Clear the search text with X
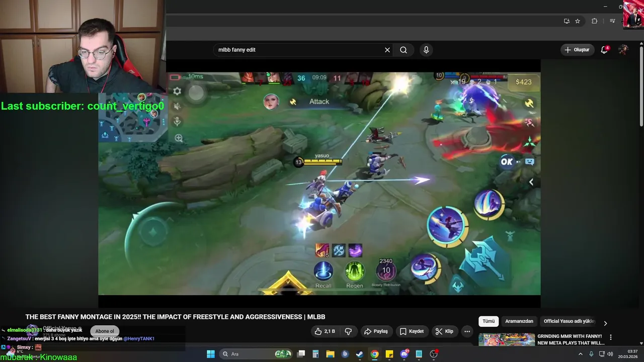644x362 pixels. tap(387, 50)
